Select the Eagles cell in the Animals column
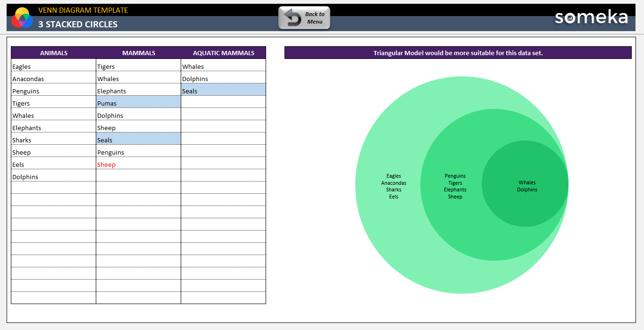This screenshot has width=644, height=330. (x=53, y=67)
